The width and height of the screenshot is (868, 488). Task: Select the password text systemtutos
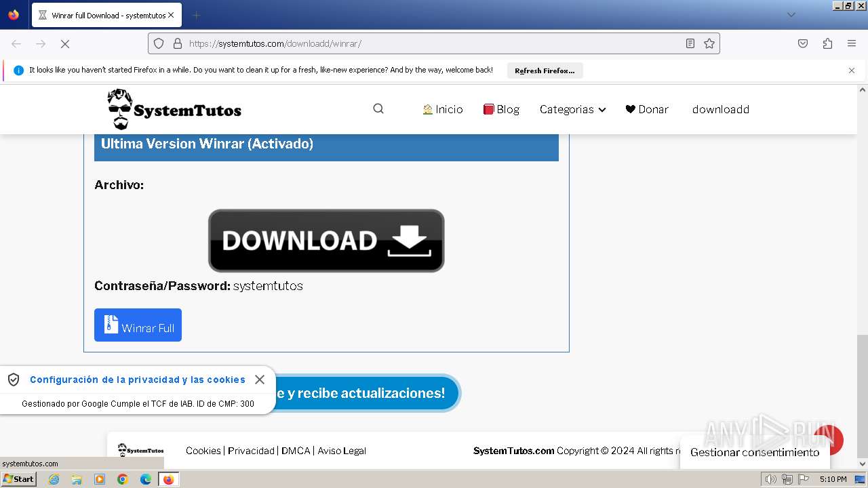[268, 286]
